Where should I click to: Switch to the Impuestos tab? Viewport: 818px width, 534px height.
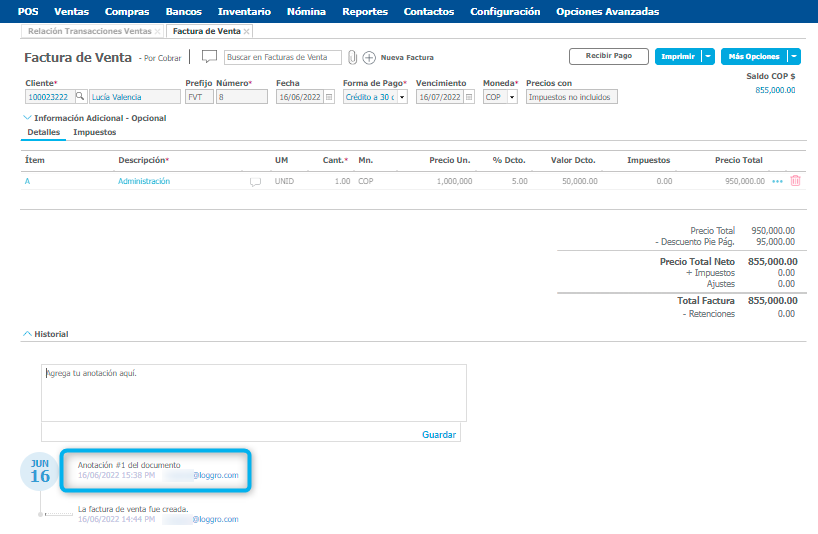coord(95,132)
